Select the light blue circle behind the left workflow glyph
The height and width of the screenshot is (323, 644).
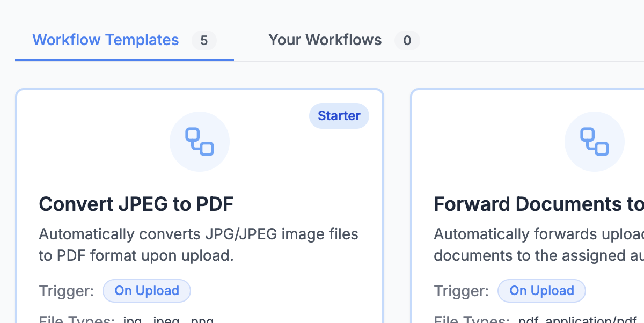click(200, 141)
